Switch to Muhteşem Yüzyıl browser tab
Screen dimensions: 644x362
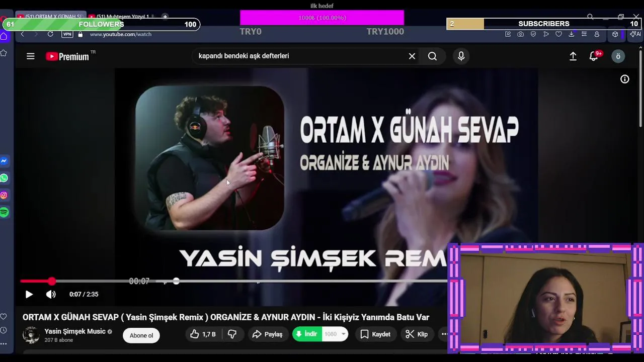click(121, 17)
